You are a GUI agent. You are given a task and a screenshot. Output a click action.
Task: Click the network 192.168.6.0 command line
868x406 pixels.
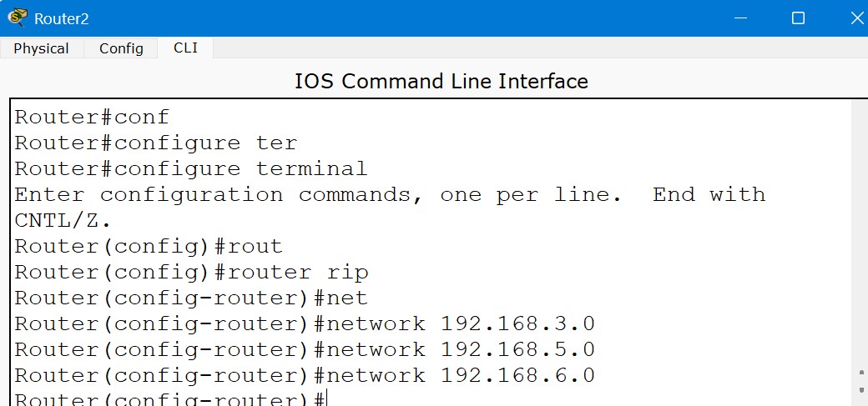click(305, 375)
